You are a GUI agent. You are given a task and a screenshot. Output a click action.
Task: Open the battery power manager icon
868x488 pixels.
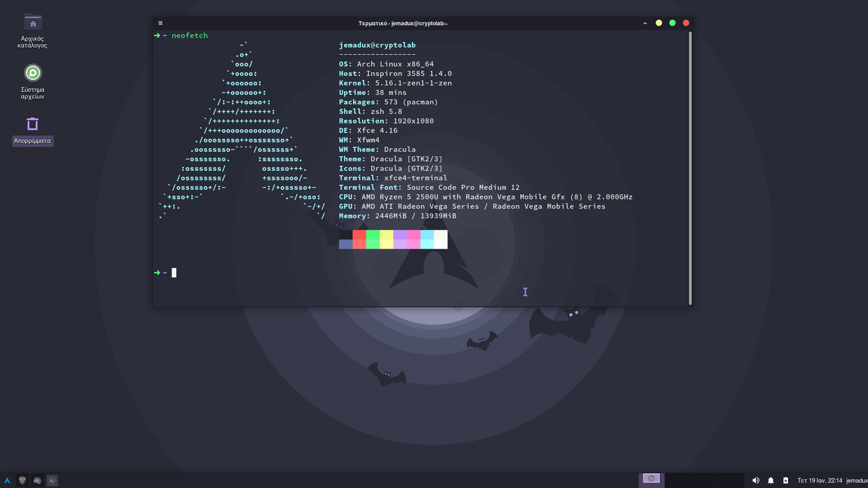click(x=785, y=480)
